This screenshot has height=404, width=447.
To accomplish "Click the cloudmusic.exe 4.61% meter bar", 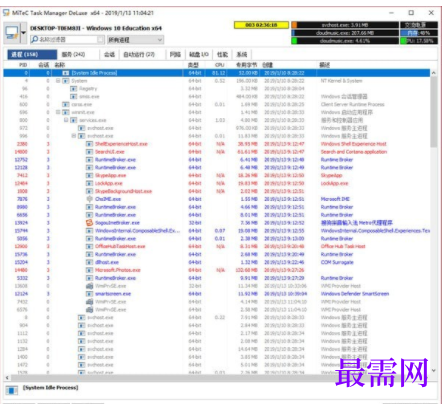I will click(345, 41).
